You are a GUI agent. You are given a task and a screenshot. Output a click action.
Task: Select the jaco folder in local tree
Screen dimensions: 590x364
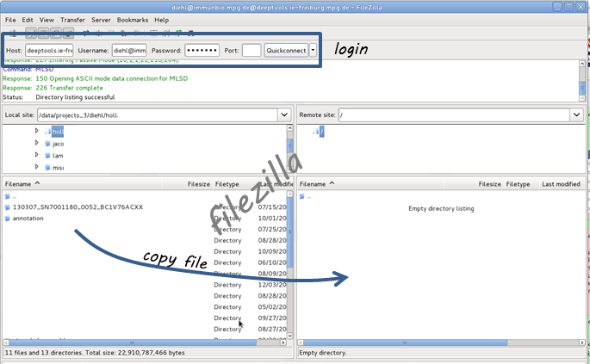point(58,144)
